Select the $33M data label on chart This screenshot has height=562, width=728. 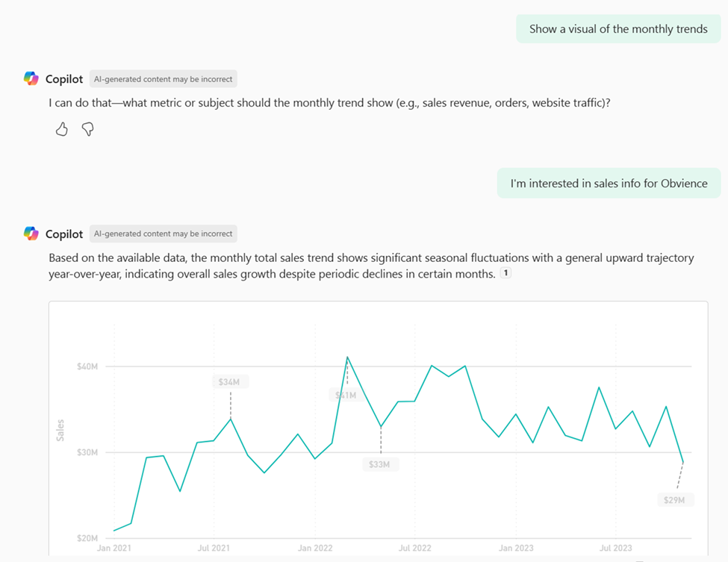click(379, 464)
